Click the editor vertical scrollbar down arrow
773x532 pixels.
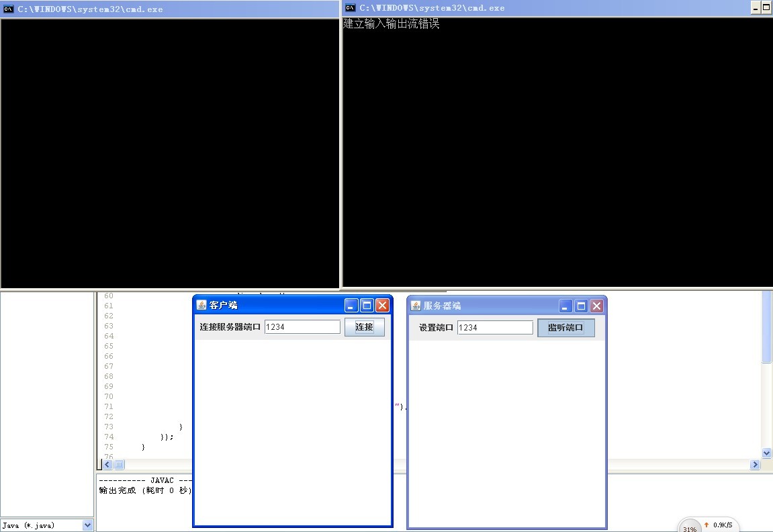point(766,453)
